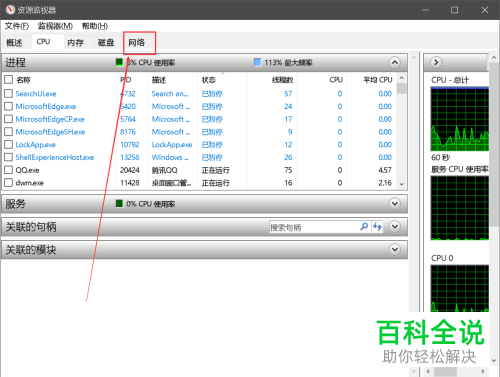Collapse the graphs pane with arrow button
Screen dimensions: 500x377
coord(436,62)
